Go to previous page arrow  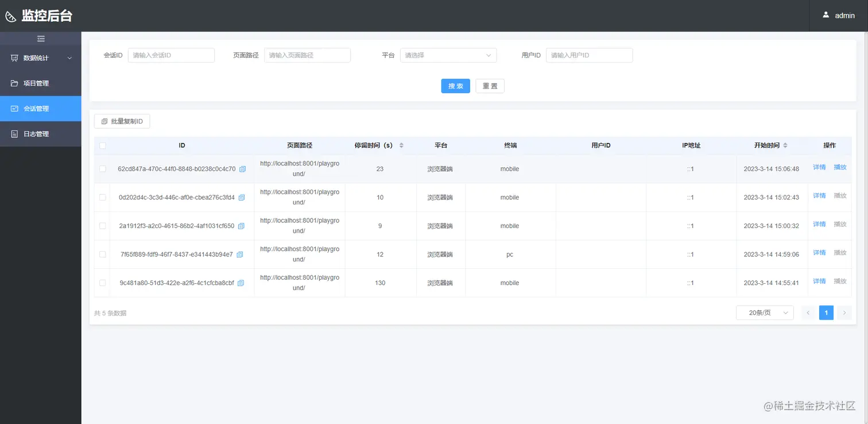[x=808, y=313]
